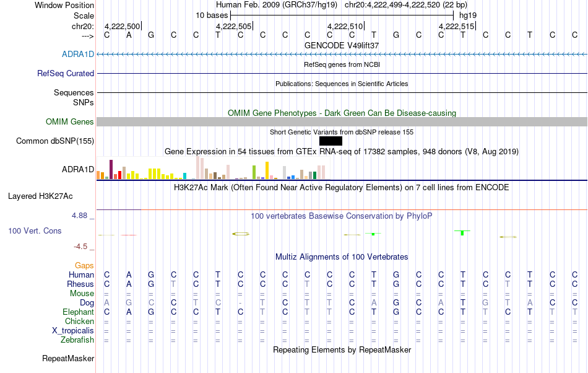Click the Rhesus species label
This screenshot has height=373, width=588.
tap(80, 284)
